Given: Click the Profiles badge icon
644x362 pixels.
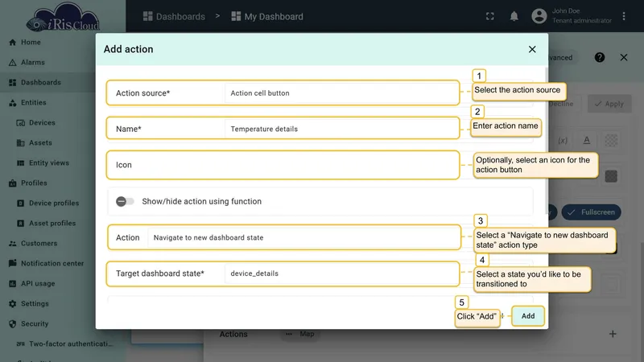Looking at the screenshot, I should coord(12,183).
